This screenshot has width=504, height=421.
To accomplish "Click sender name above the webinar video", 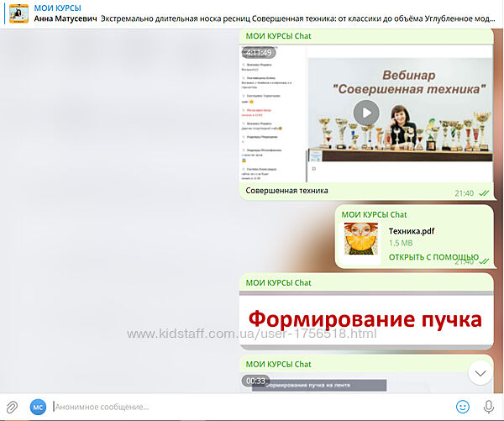I will point(278,36).
